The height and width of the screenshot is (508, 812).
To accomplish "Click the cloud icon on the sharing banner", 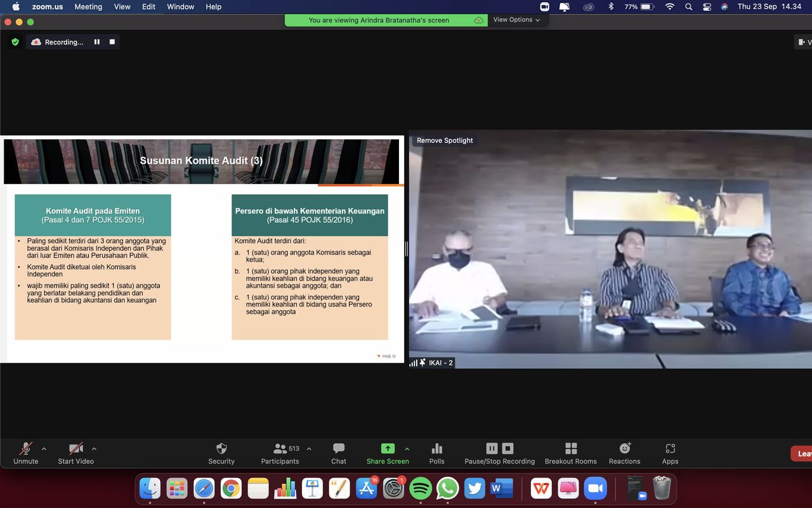I will point(479,20).
